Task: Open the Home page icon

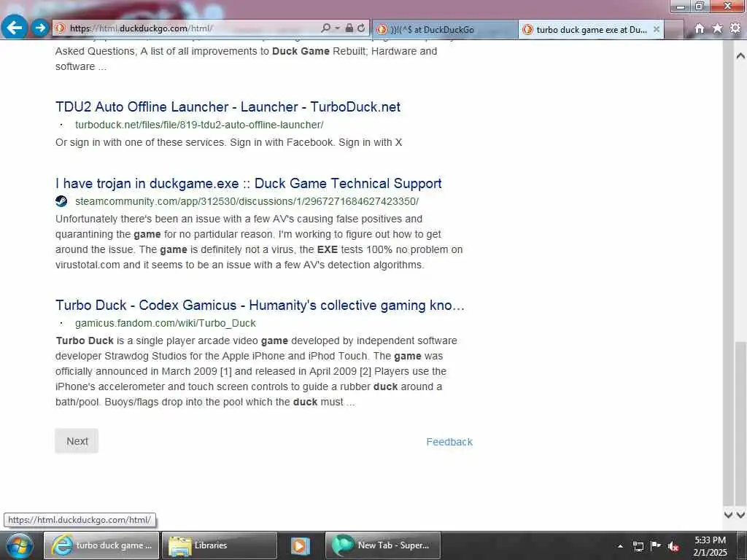Action: pyautogui.click(x=699, y=28)
